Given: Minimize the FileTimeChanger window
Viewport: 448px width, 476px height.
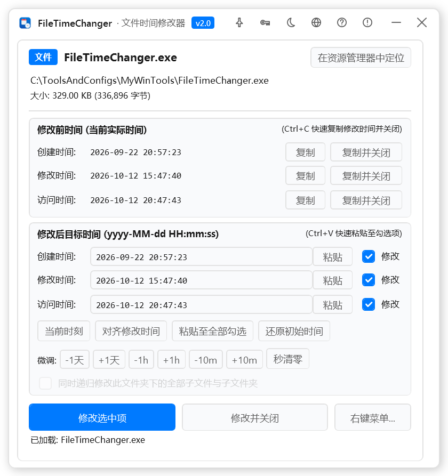Looking at the screenshot, I should tap(396, 22).
